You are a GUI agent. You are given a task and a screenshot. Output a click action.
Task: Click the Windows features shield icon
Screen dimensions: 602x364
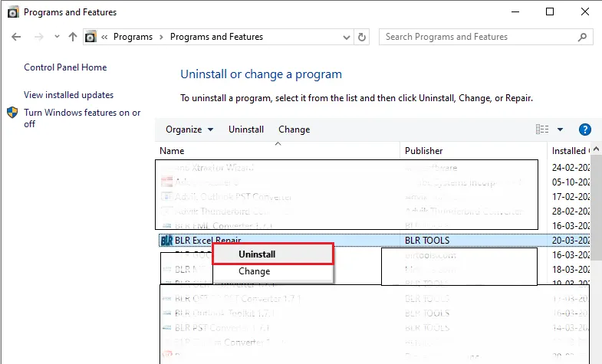click(x=12, y=113)
